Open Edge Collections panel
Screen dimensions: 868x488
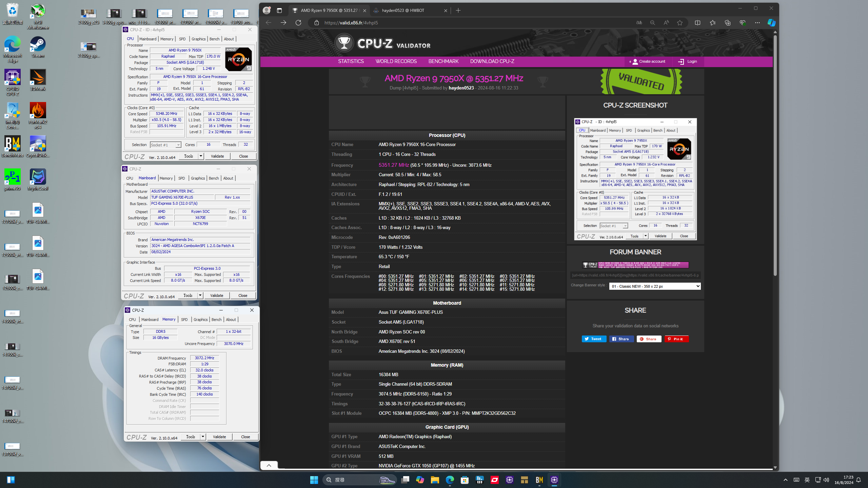pos(727,23)
